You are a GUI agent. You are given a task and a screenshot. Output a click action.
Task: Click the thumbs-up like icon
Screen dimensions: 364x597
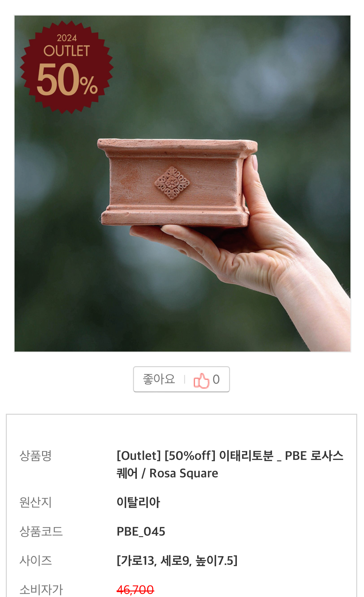click(201, 380)
